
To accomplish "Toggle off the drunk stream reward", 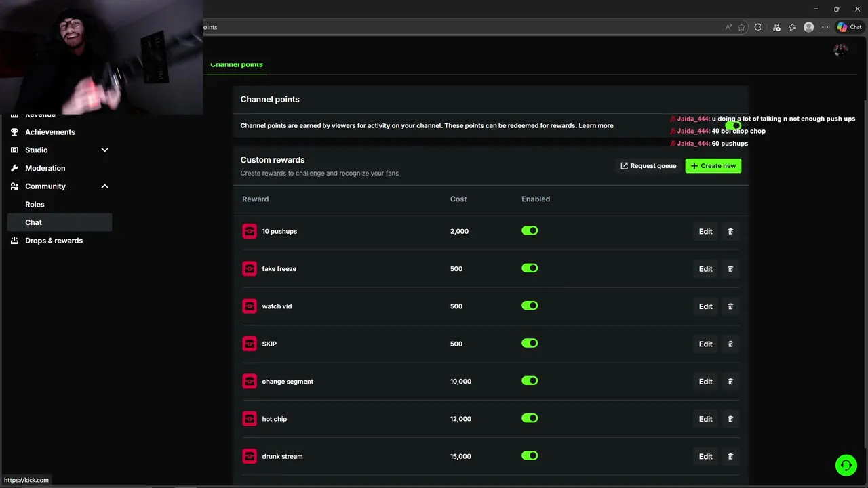I will tap(530, 456).
